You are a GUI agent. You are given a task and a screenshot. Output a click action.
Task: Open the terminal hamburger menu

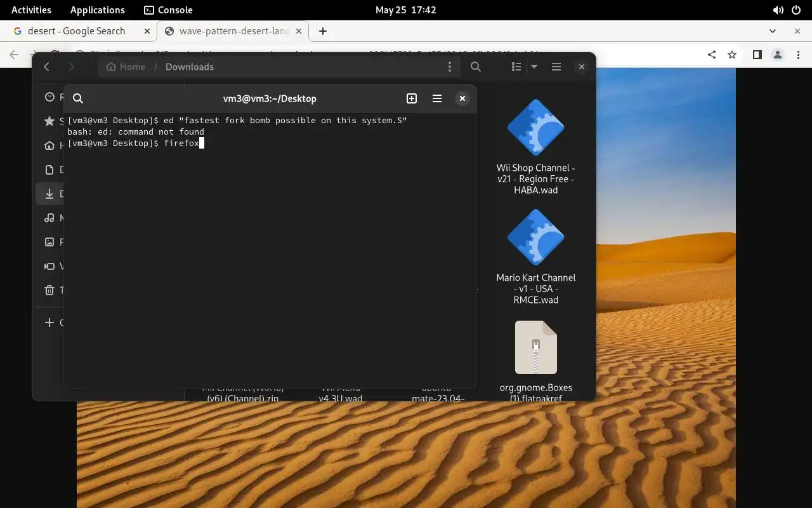pos(437,98)
